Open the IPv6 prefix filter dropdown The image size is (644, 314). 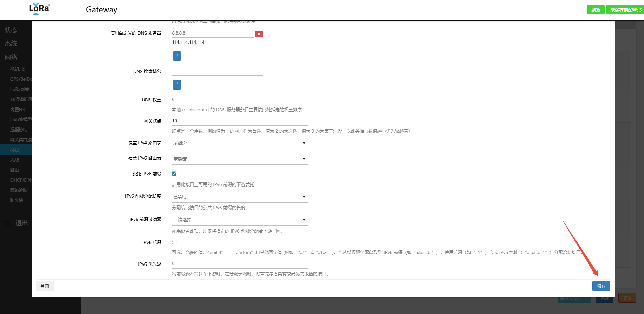pyautogui.click(x=239, y=220)
